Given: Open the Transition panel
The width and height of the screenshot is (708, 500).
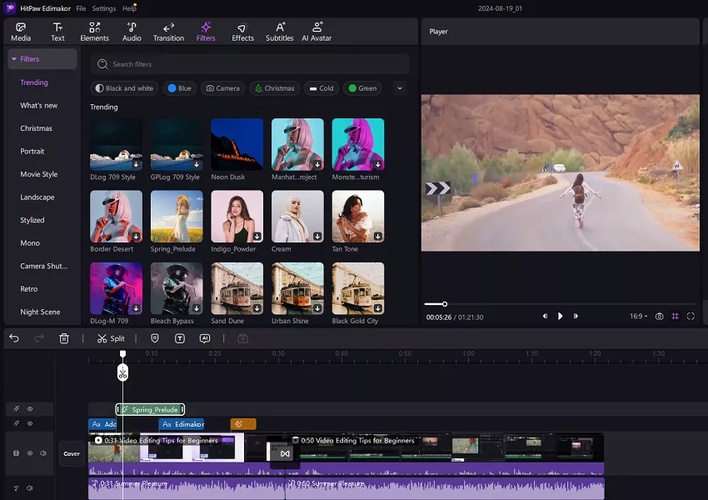Looking at the screenshot, I should tap(168, 32).
